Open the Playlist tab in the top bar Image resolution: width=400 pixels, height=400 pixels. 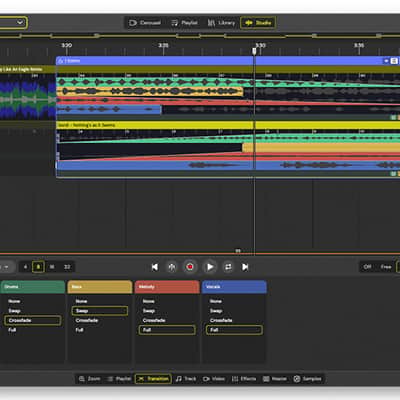pyautogui.click(x=184, y=23)
